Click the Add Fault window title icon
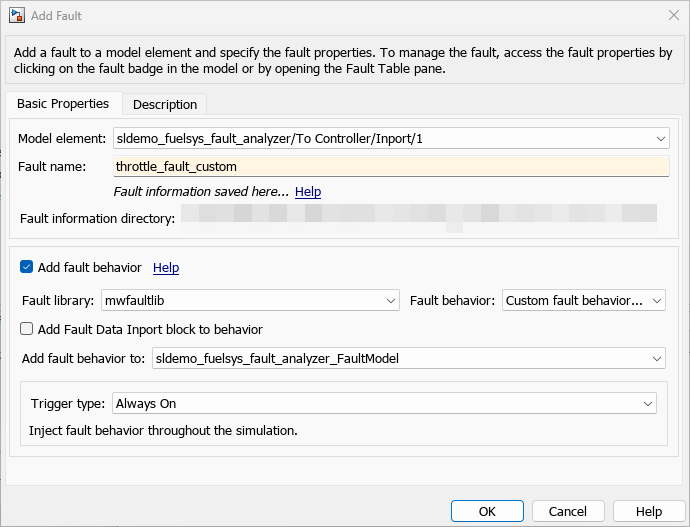The height and width of the screenshot is (527, 690). [x=16, y=15]
